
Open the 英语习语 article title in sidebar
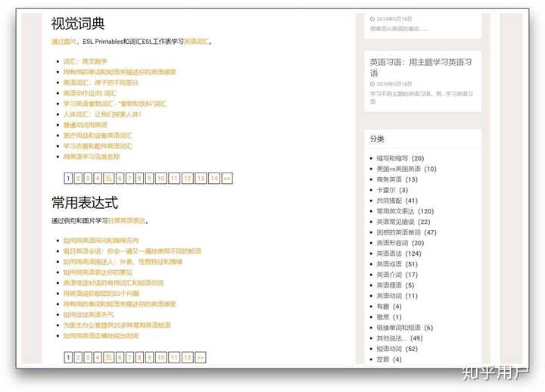tap(421, 67)
